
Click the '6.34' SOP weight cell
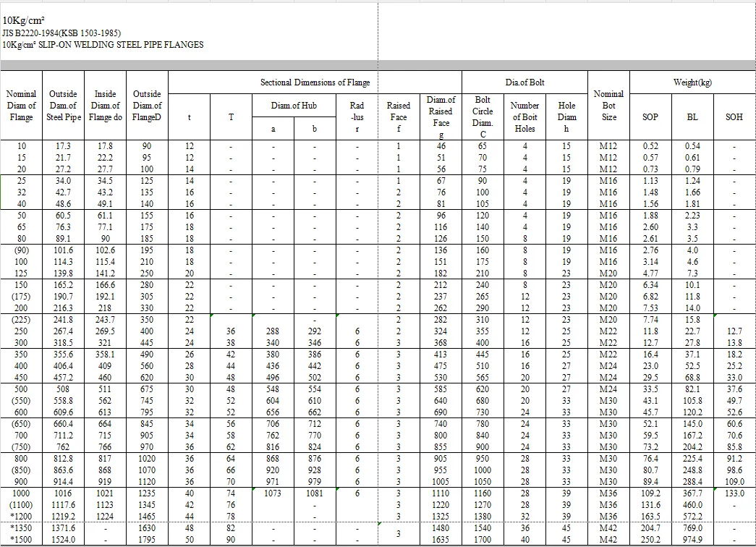(x=650, y=285)
